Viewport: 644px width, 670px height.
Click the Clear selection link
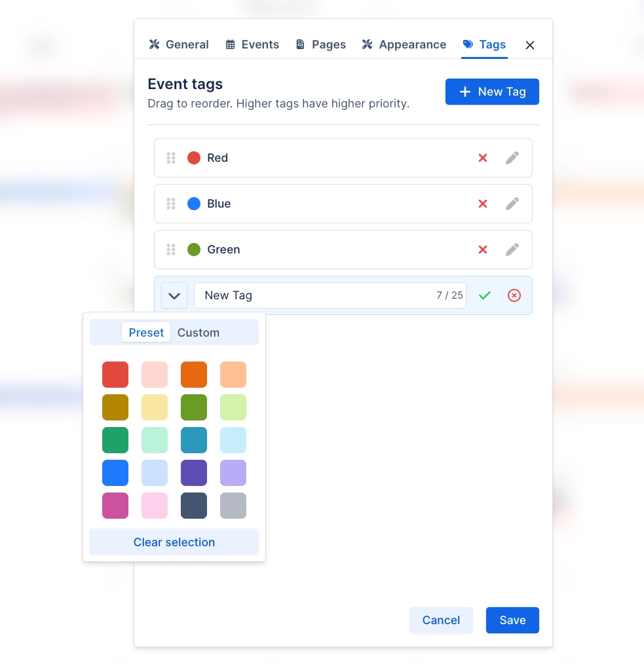click(x=174, y=542)
